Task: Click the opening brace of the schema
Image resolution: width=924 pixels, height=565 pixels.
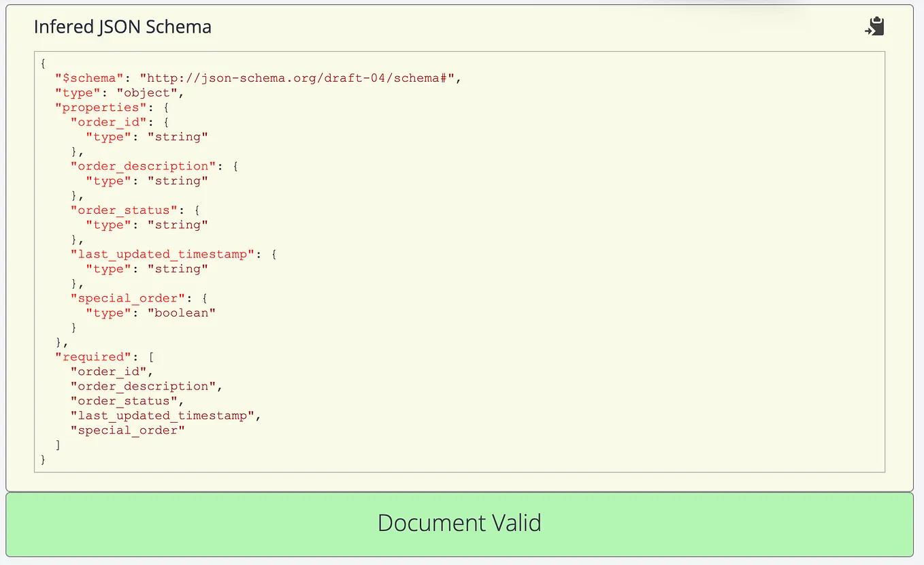Action: coord(42,63)
